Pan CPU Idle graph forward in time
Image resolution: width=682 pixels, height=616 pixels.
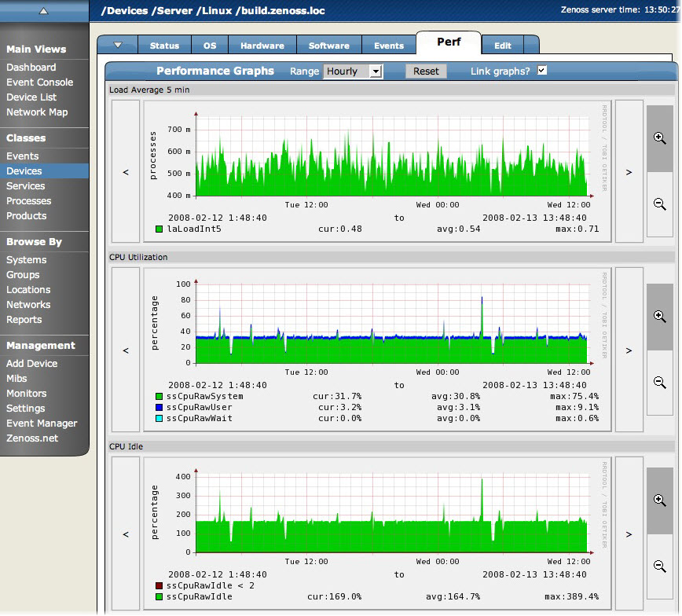(x=629, y=534)
